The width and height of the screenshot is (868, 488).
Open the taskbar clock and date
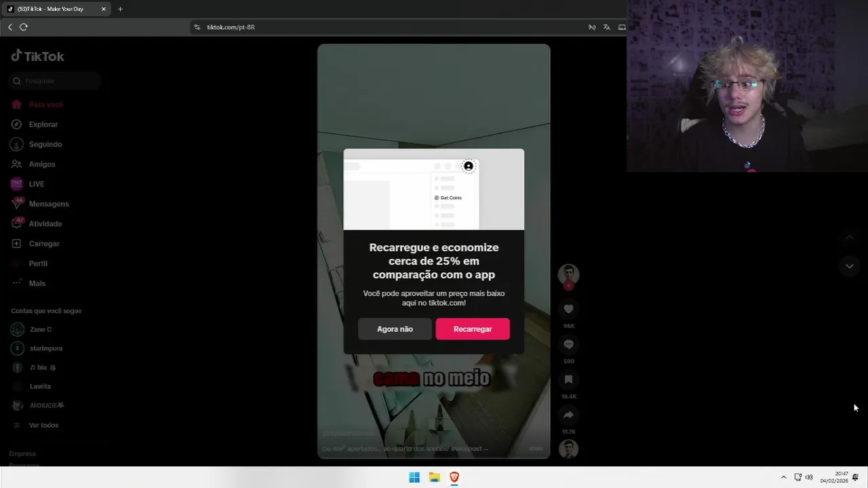tap(834, 477)
